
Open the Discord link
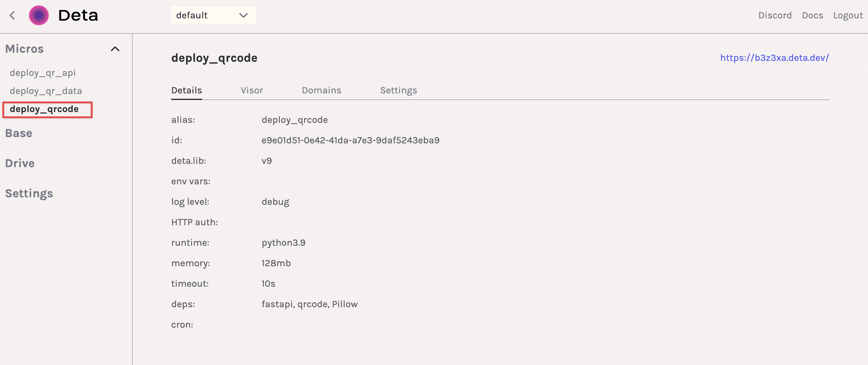tap(775, 15)
